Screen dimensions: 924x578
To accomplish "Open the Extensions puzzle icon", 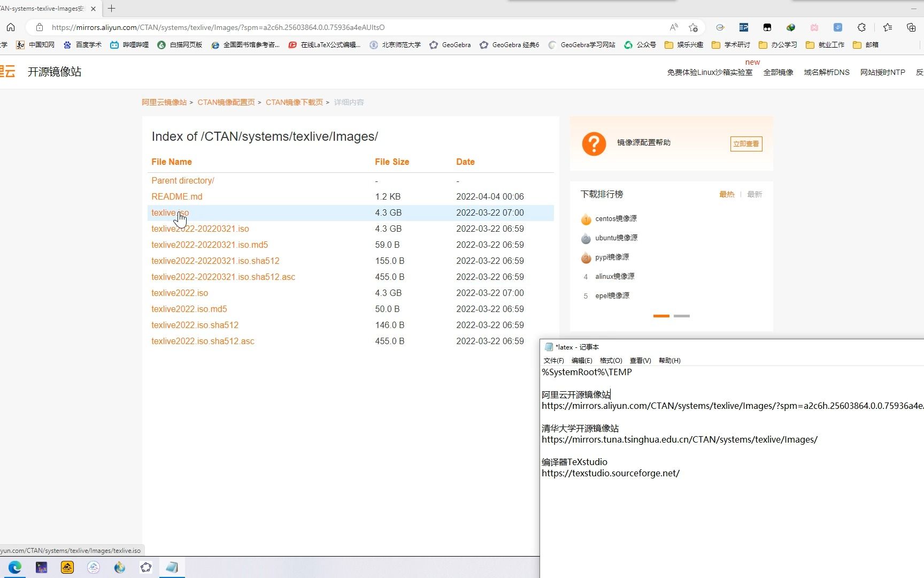I will click(861, 27).
